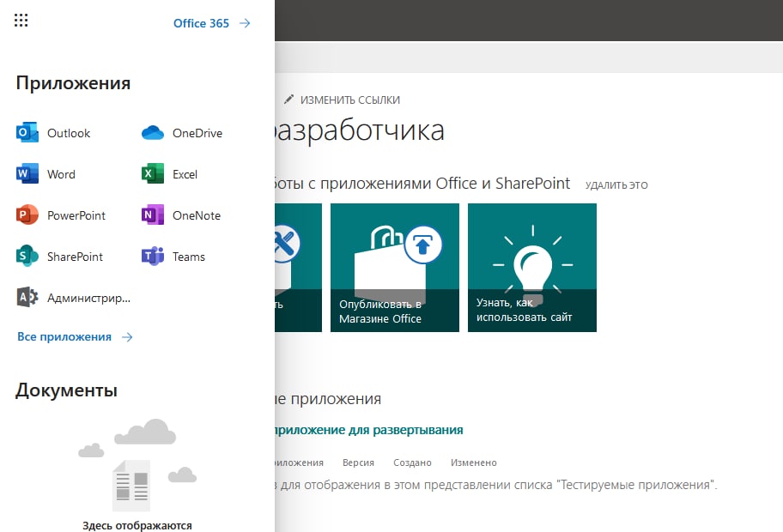Click the Admin gear app icon

tap(27, 298)
